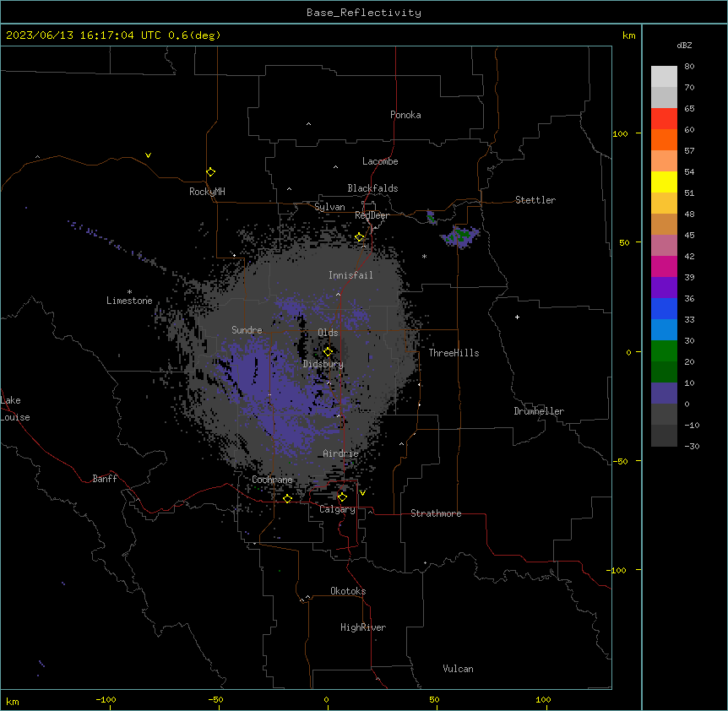Click the asterisk marker above Limestone label
The height and width of the screenshot is (711, 728).
[x=129, y=292]
